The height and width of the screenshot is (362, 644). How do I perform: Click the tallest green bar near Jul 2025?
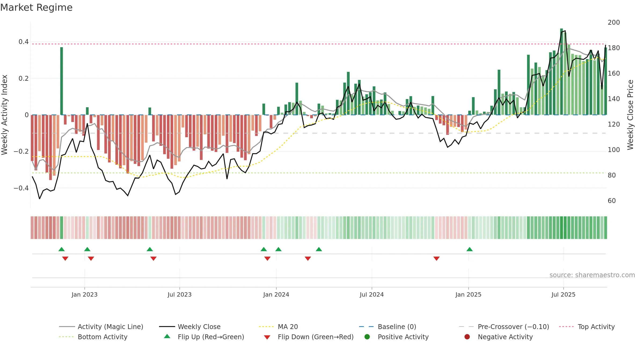coord(561,72)
